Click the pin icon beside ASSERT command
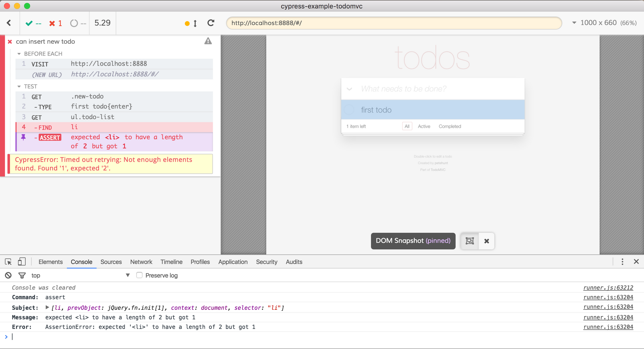This screenshot has width=644, height=349. pyautogui.click(x=24, y=137)
